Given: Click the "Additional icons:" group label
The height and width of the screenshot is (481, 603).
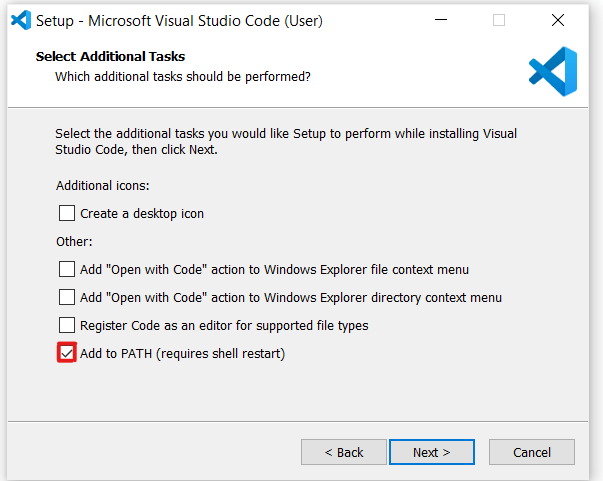Looking at the screenshot, I should click(103, 186).
